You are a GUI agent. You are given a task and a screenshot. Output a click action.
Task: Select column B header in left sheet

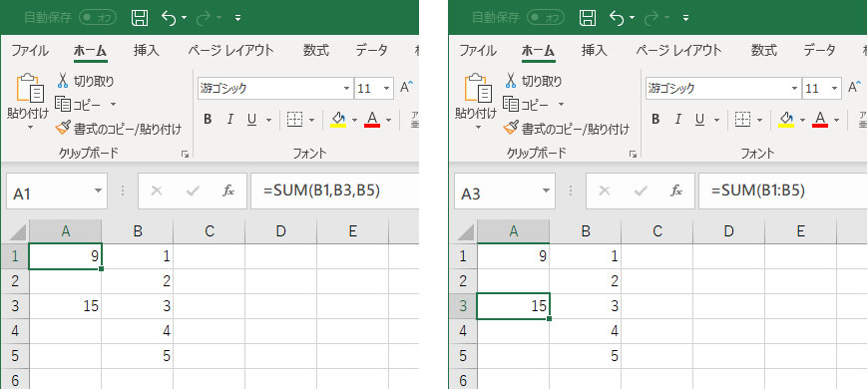138,231
